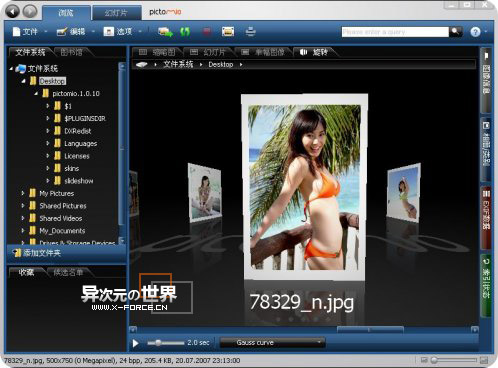Open the 候选名单 tab in bottom panel
This screenshot has height=368, width=498.
68,273
